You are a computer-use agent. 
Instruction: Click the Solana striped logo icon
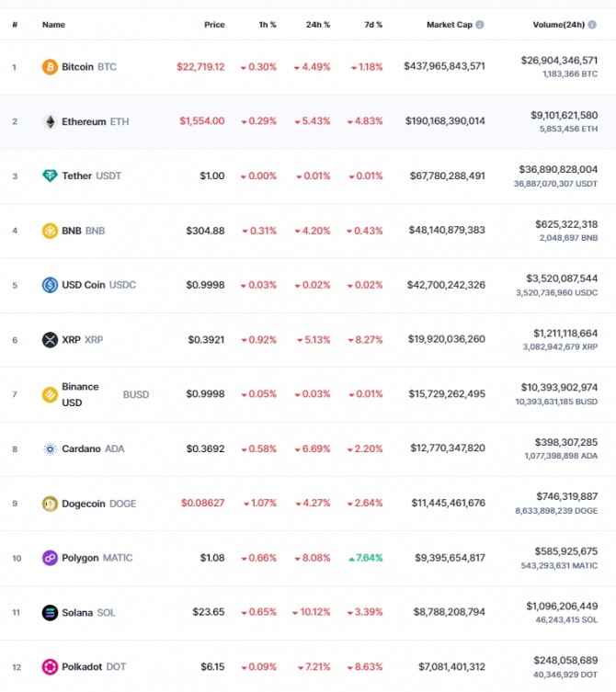(x=50, y=613)
